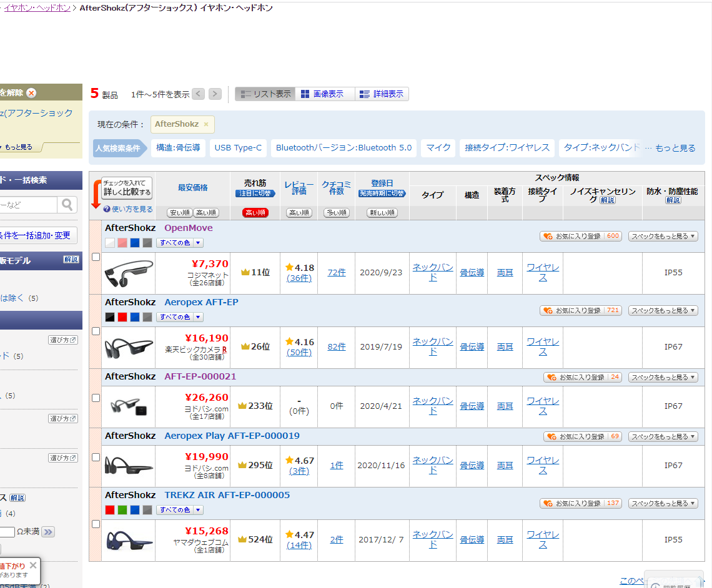Viewport: 712px width, 588px height.
Task: Filter by USB Type-C condition
Action: [x=238, y=148]
